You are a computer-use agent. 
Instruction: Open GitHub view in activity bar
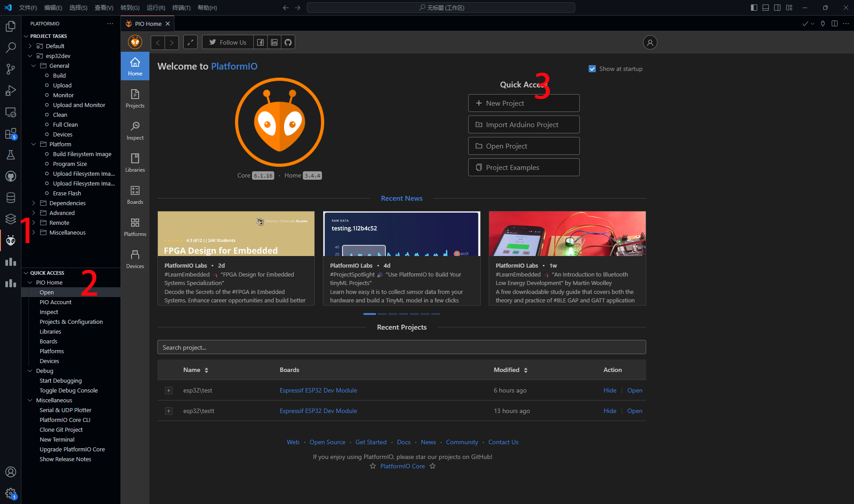11,176
